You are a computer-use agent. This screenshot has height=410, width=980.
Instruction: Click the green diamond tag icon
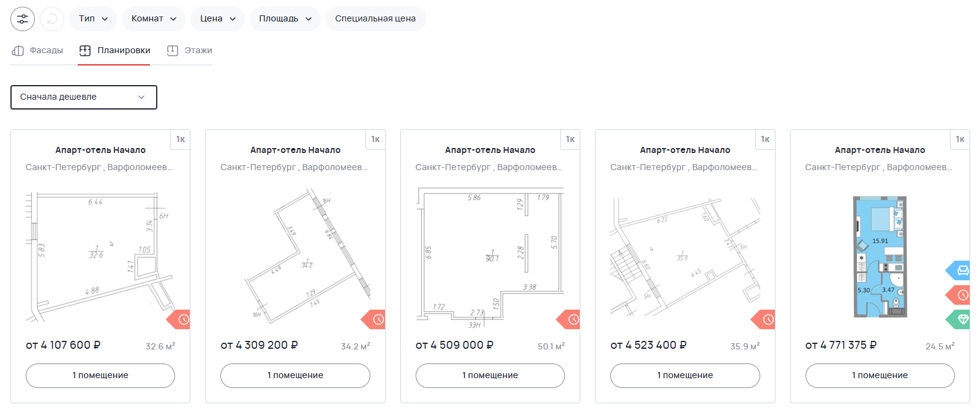pyautogui.click(x=962, y=319)
